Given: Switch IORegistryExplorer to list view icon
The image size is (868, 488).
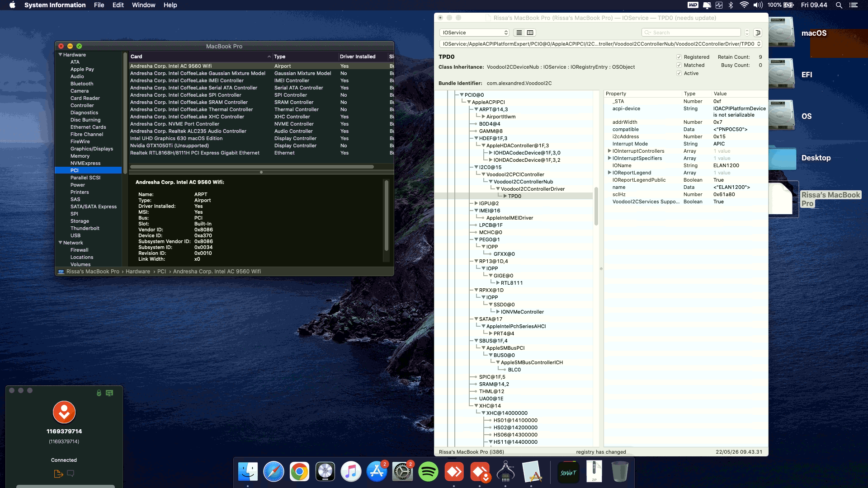Looking at the screenshot, I should point(519,33).
